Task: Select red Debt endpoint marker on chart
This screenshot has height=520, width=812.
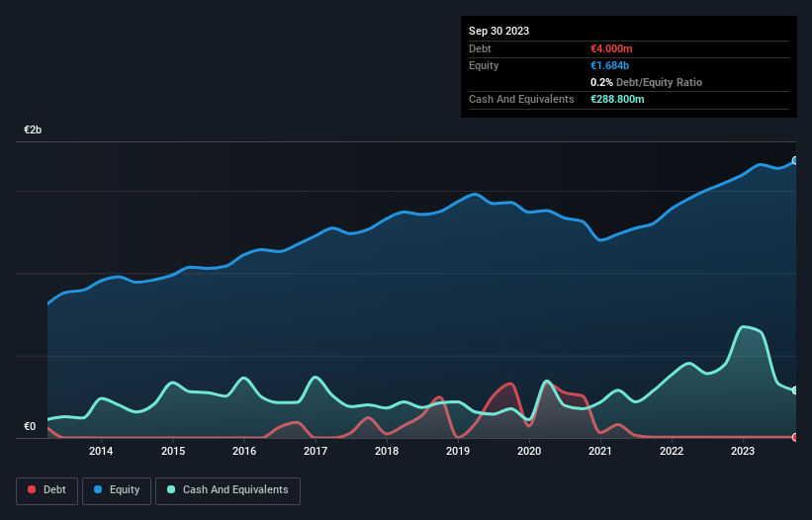Action: (x=795, y=437)
